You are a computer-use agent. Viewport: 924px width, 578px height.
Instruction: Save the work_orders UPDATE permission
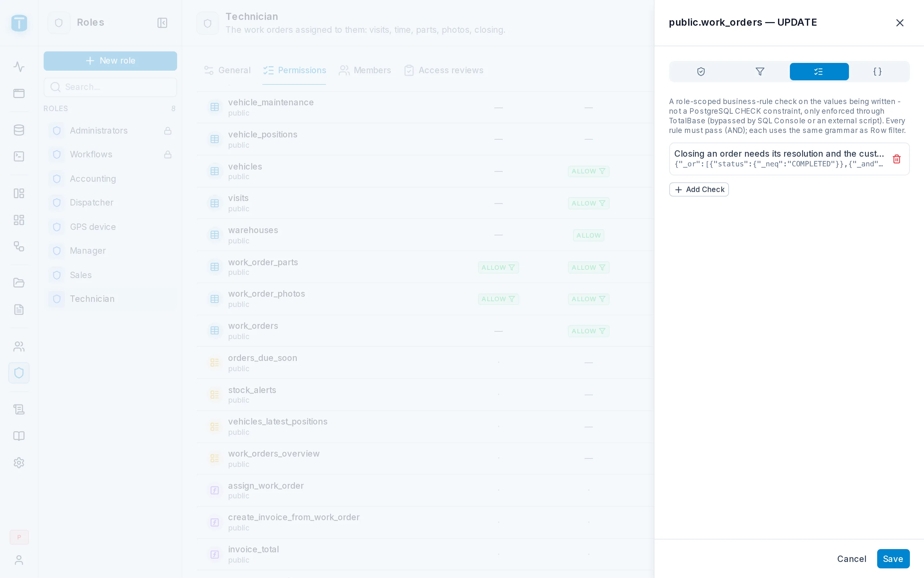[893, 558]
